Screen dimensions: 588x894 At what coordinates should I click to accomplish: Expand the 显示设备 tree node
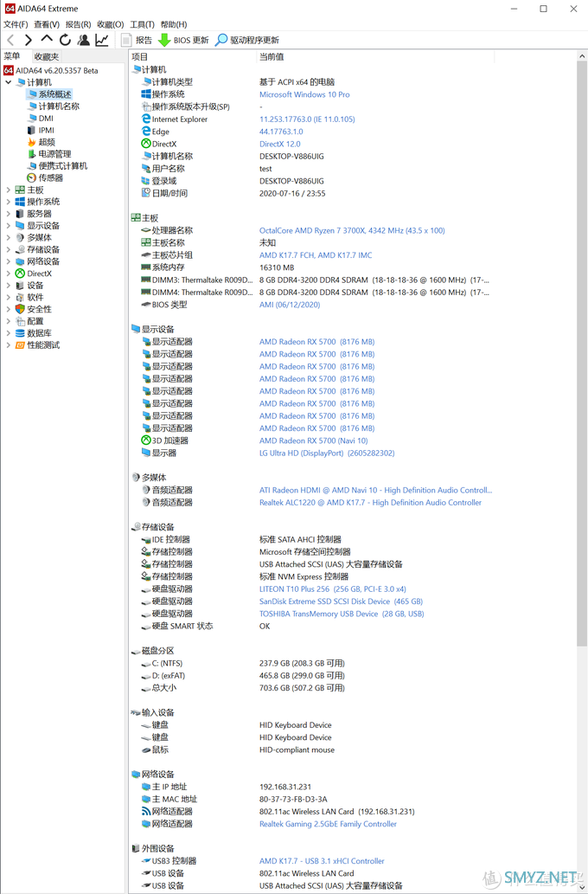click(8, 226)
